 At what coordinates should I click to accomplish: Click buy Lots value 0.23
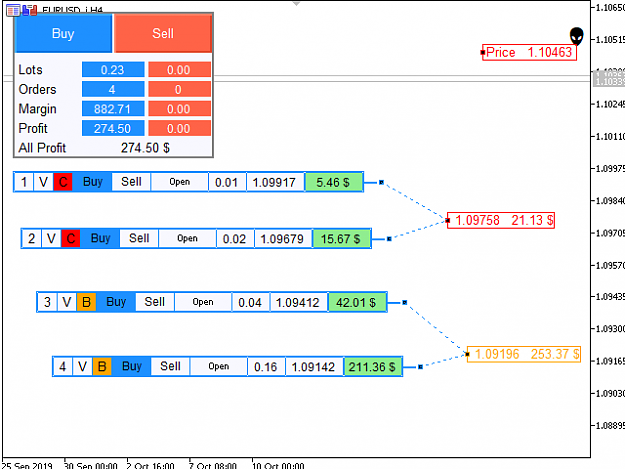(x=113, y=70)
